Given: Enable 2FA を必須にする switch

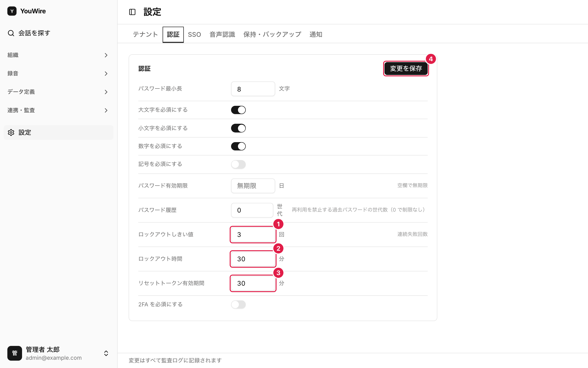Looking at the screenshot, I should 238,305.
